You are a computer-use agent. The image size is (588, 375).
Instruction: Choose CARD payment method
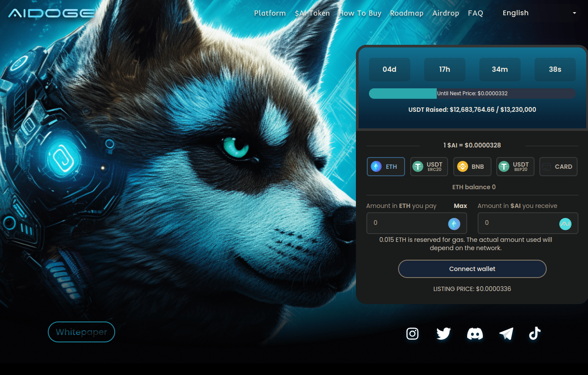pyautogui.click(x=558, y=167)
